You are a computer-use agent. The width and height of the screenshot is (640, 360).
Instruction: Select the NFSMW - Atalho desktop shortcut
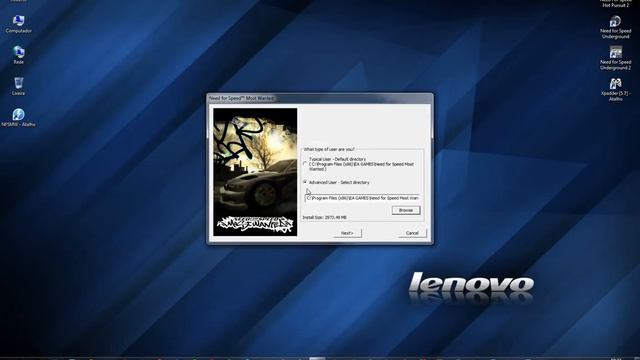[18, 117]
